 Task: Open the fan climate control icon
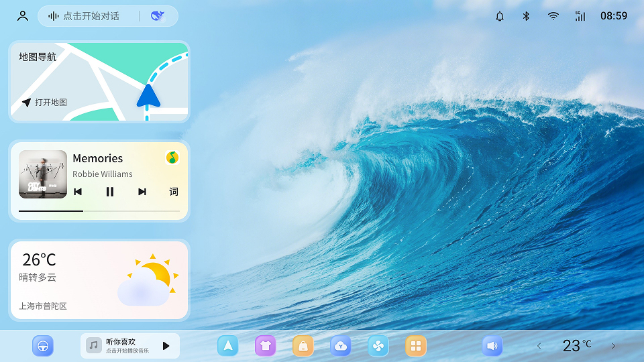(378, 346)
